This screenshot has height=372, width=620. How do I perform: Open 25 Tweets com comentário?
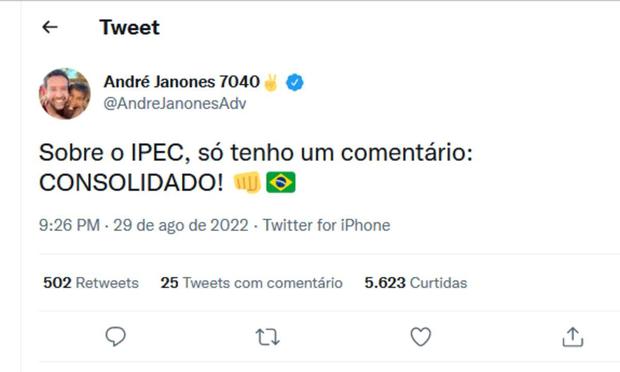pos(251,283)
